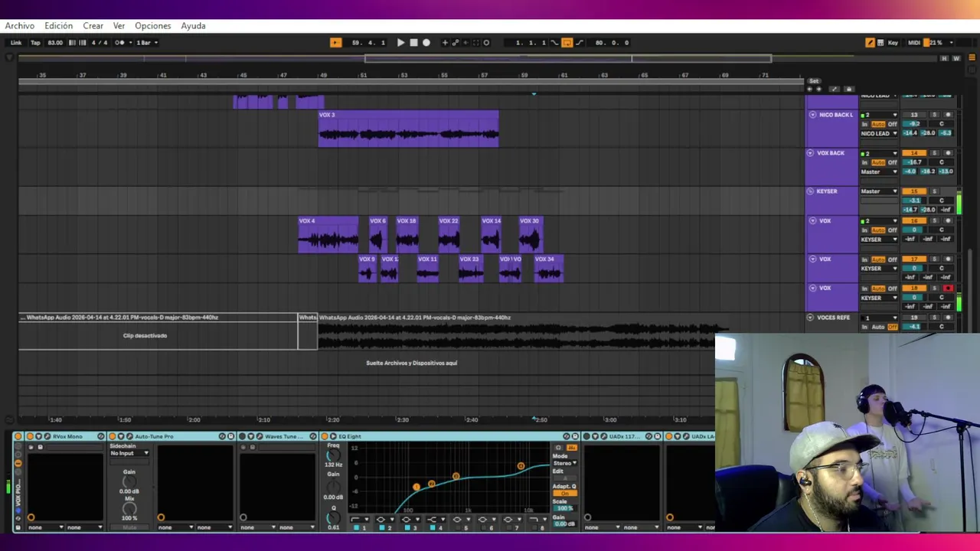Open the Sidechain No Input dropdown
This screenshot has height=551, width=980.
tap(129, 453)
